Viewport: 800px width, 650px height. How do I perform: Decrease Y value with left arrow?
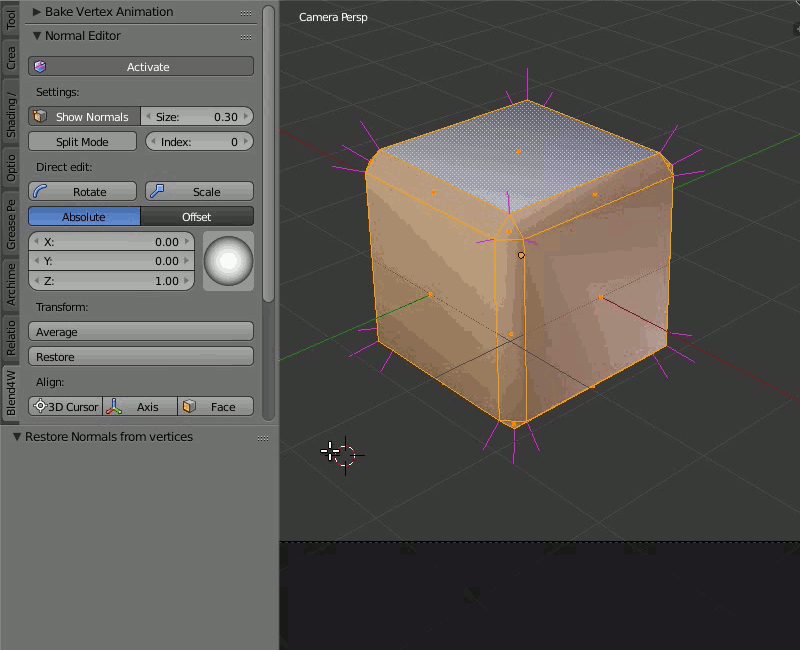36,261
